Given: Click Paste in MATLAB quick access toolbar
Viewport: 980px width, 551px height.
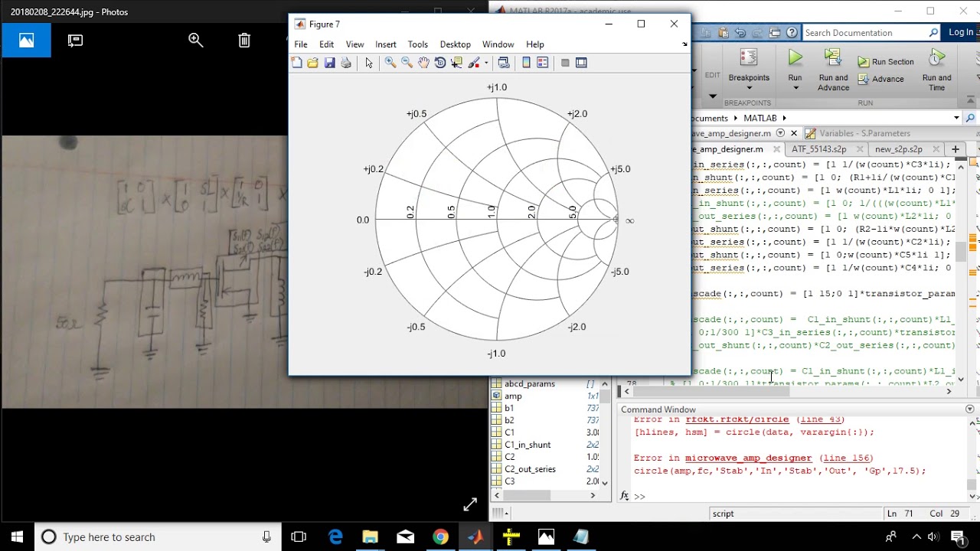Looking at the screenshot, I should click(x=722, y=33).
